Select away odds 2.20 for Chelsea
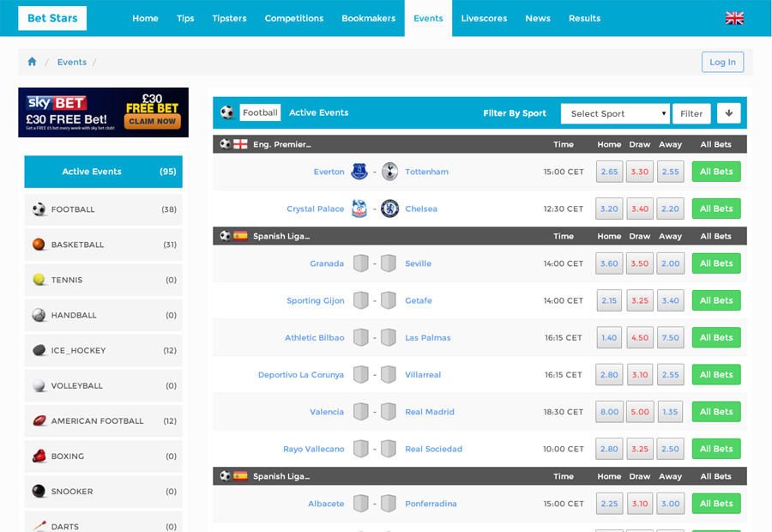Screen dimensions: 772x532 tap(670, 209)
